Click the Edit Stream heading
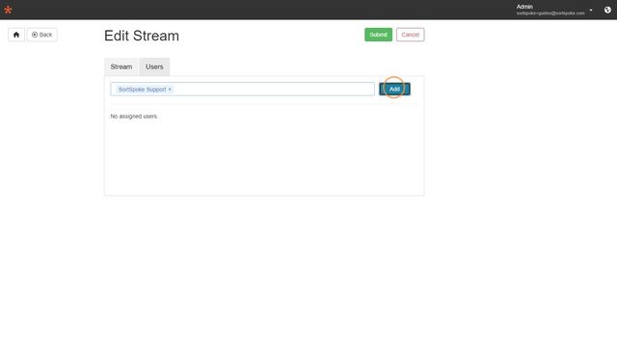 (142, 36)
